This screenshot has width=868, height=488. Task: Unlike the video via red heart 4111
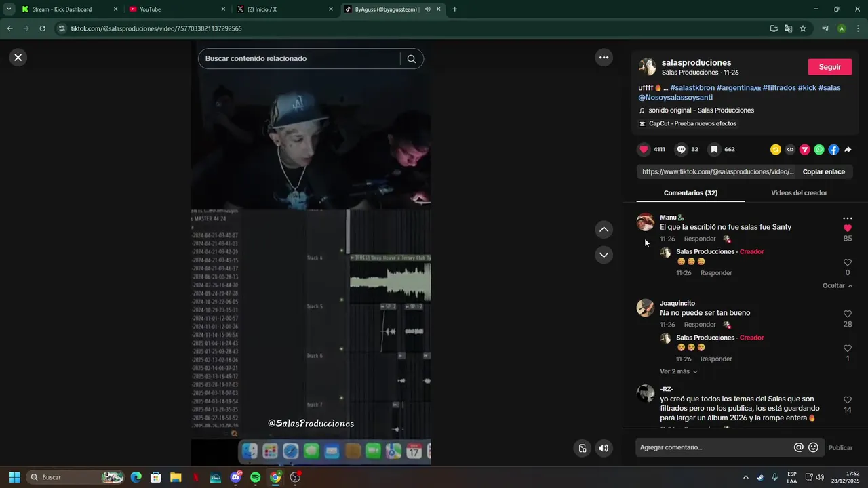tap(644, 150)
